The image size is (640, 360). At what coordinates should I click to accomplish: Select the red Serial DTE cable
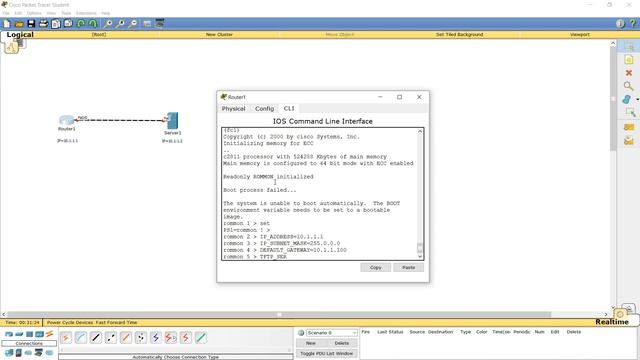click(186, 338)
